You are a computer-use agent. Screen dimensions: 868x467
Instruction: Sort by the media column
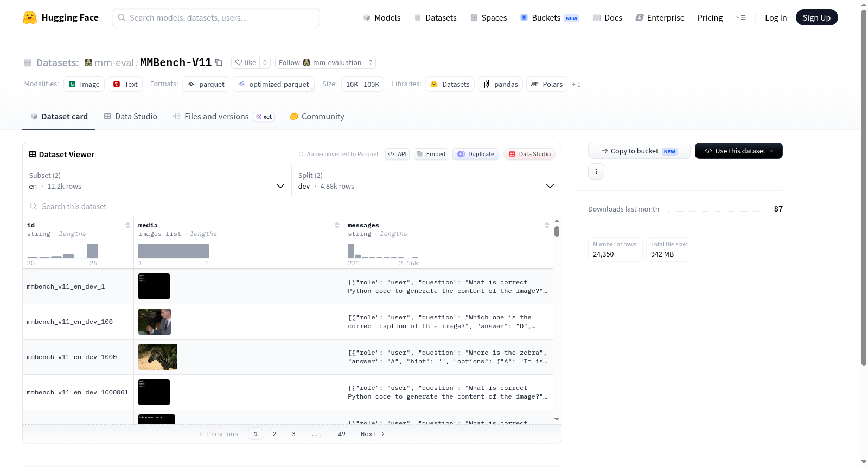(337, 225)
